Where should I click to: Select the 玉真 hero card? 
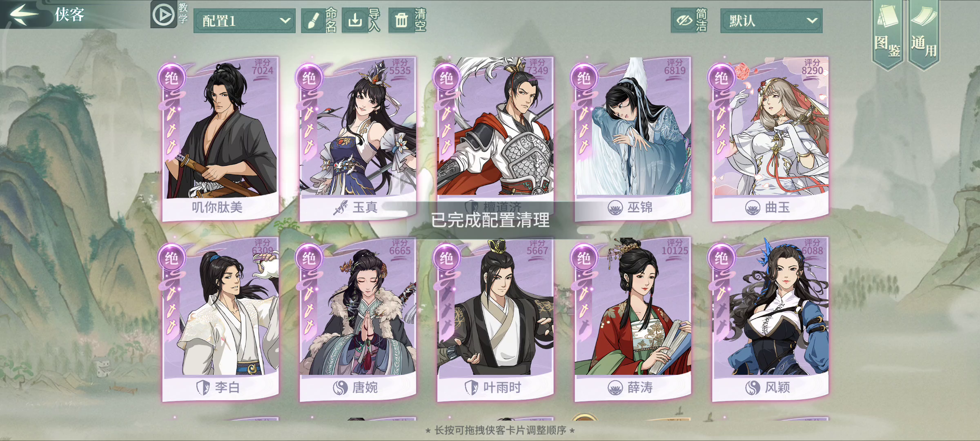click(x=358, y=139)
